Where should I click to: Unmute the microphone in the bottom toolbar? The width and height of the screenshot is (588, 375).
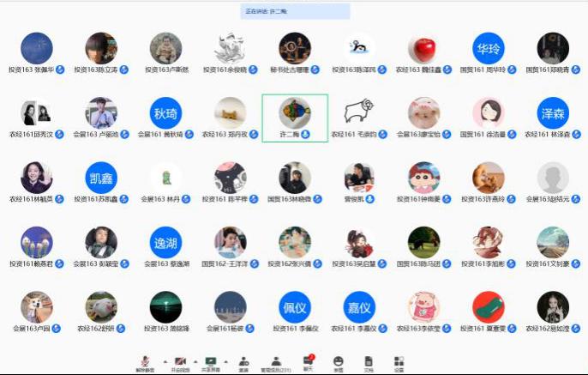tap(146, 361)
